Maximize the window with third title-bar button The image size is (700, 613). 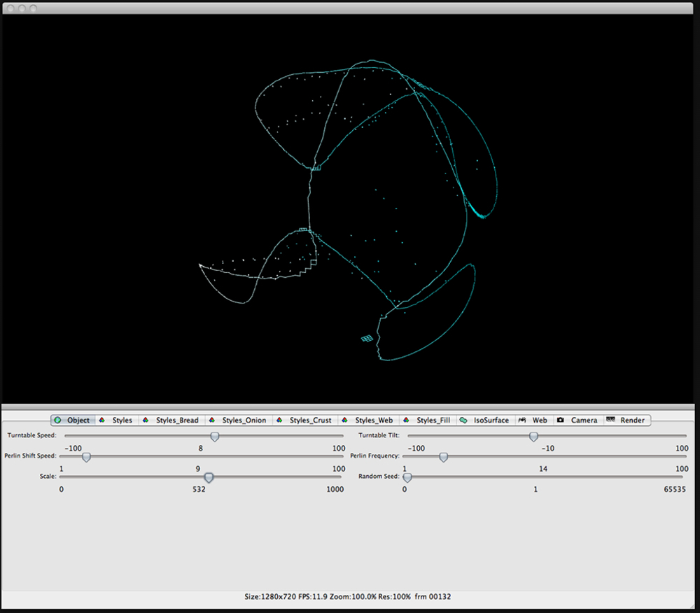(33, 8)
